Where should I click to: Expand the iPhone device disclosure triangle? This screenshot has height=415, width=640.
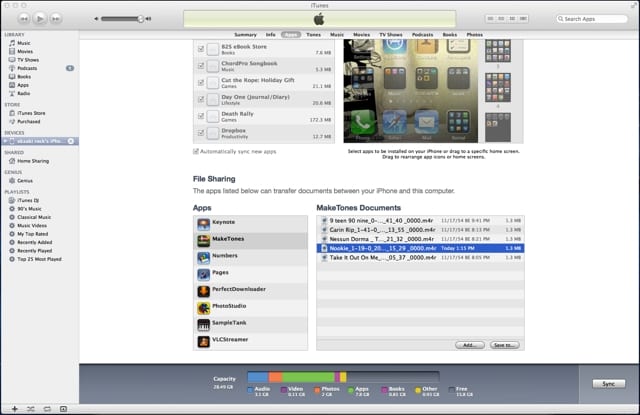point(5,141)
